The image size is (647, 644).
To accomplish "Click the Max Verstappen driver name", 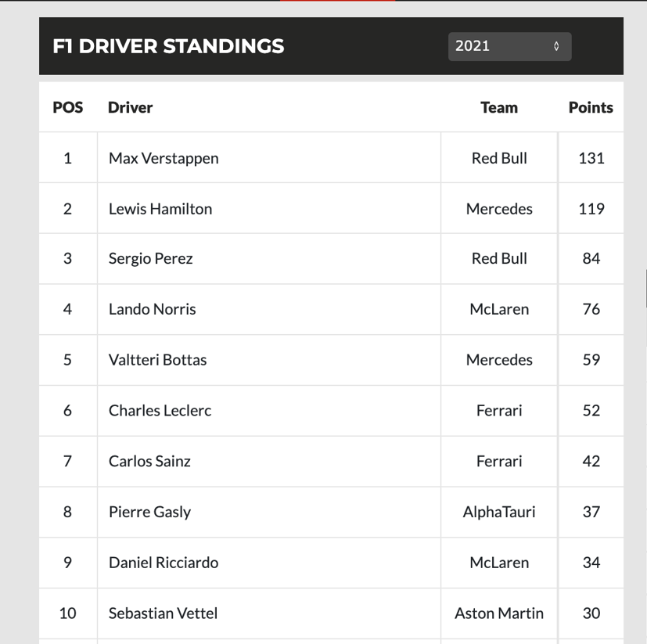I will [x=164, y=158].
